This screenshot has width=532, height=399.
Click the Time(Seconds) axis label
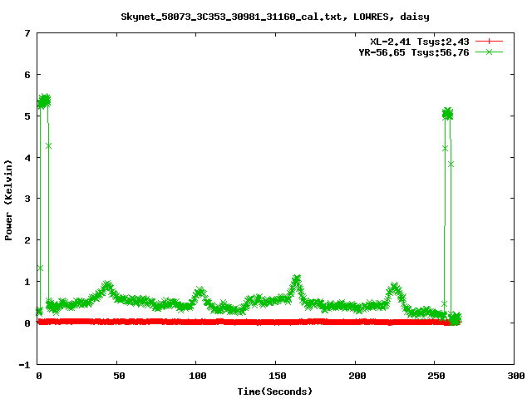tap(275, 392)
